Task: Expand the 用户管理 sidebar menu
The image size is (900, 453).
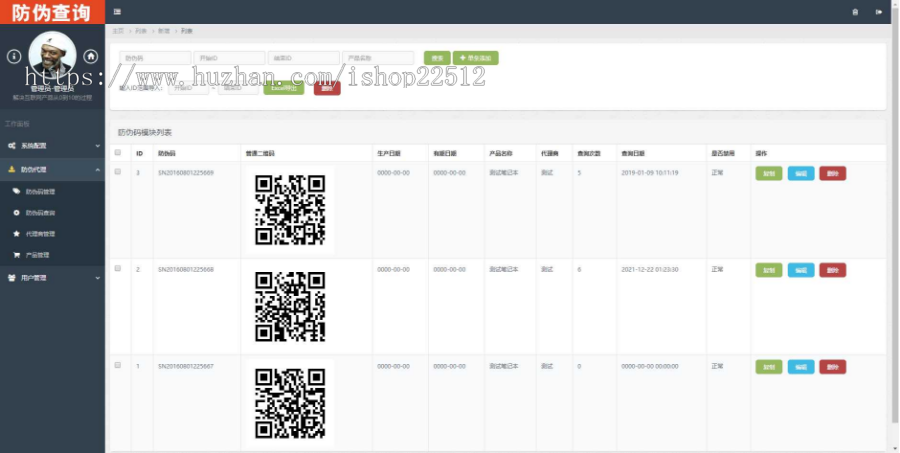Action: [x=52, y=278]
